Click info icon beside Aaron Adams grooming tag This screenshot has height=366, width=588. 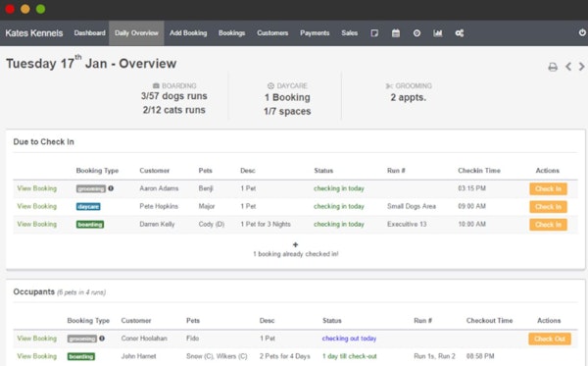(x=111, y=188)
